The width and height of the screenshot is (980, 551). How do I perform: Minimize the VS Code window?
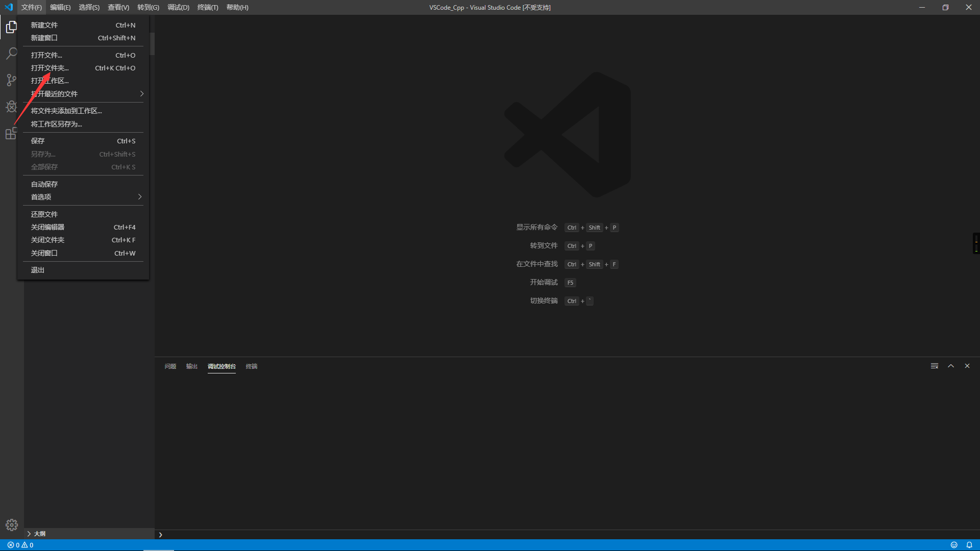coord(922,7)
